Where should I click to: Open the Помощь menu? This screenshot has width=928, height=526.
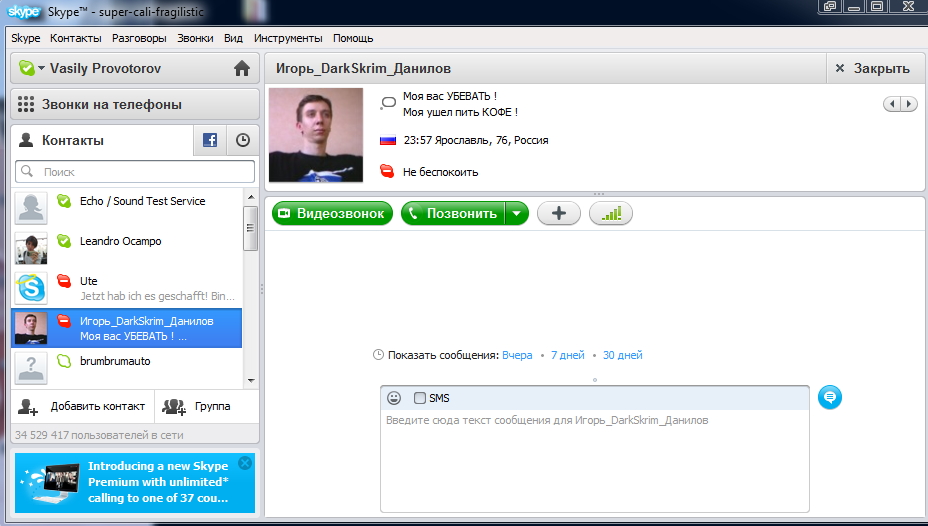[x=353, y=38]
